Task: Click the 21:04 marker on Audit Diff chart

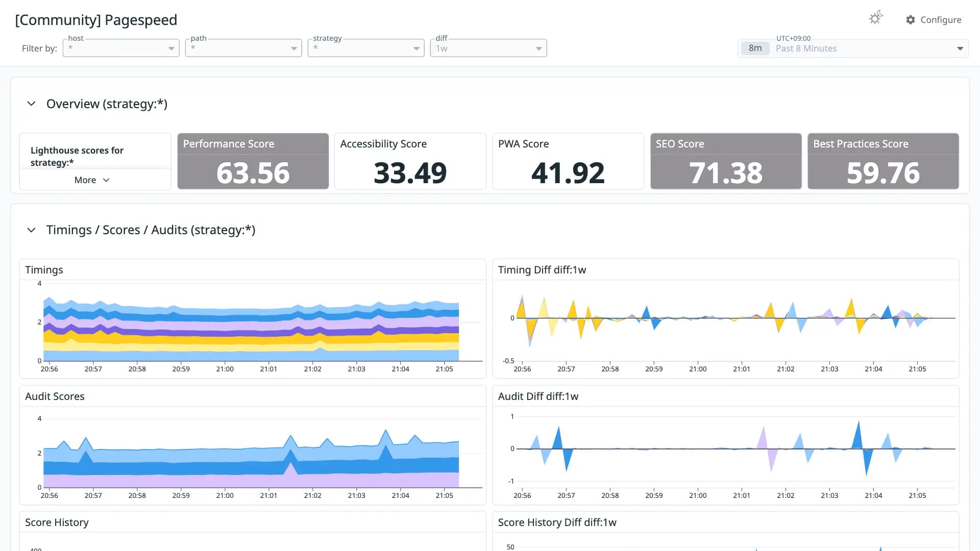Action: [873, 495]
